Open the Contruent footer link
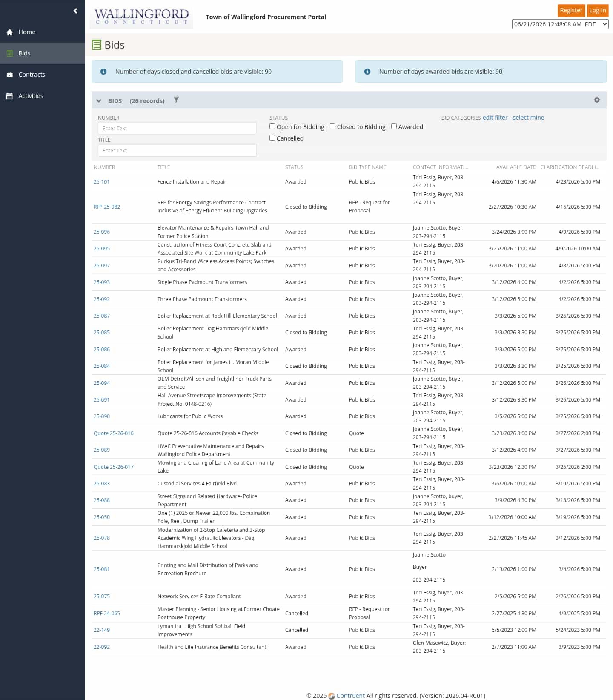 tap(350, 696)
